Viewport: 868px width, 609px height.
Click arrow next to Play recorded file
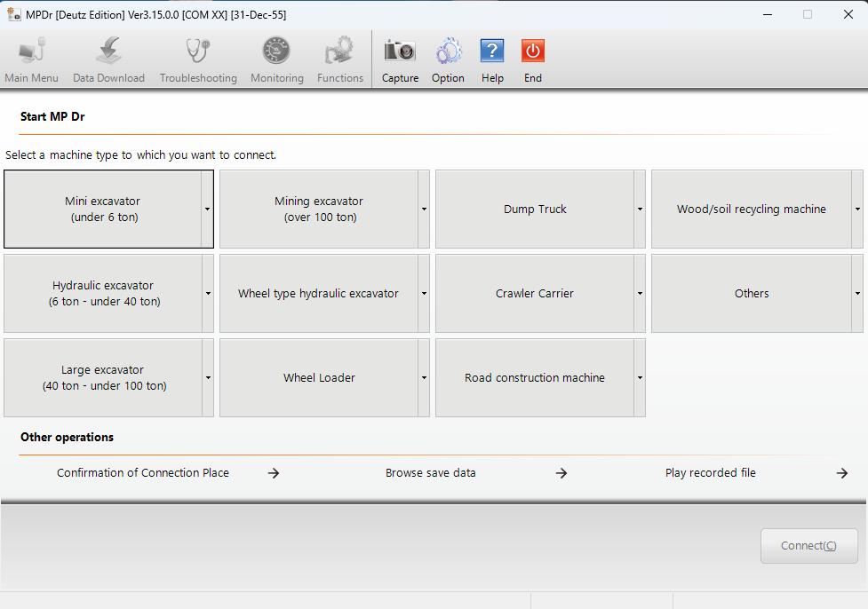(x=842, y=473)
